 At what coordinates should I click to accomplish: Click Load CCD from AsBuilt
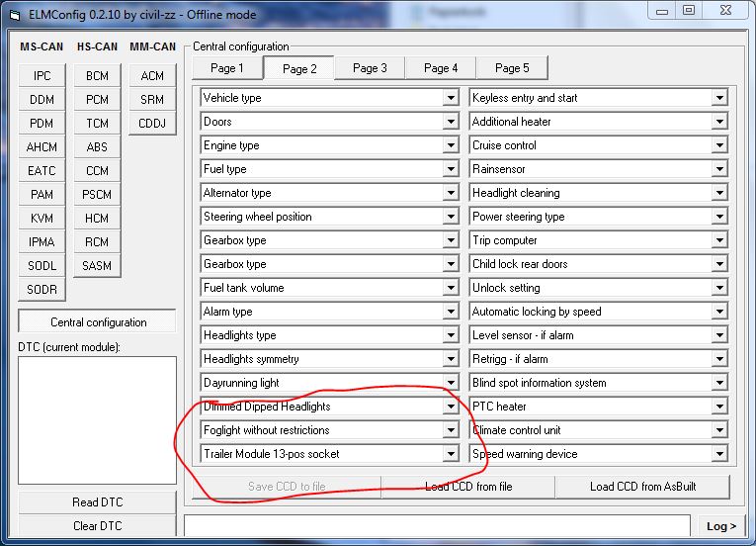(x=641, y=487)
